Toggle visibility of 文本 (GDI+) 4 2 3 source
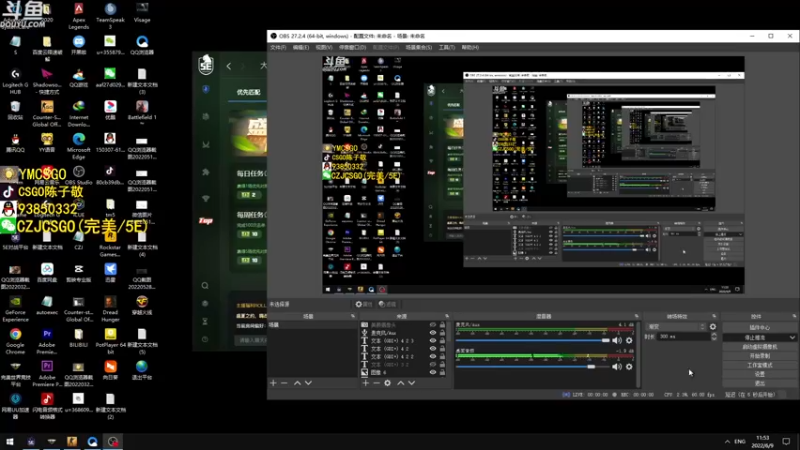 pos(433,341)
